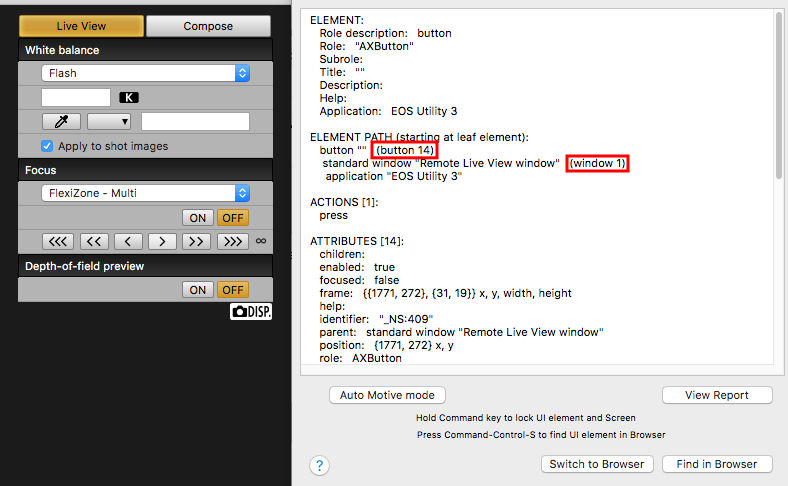The image size is (788, 486).
Task: Open the Flash white balance dropdown
Action: (146, 73)
